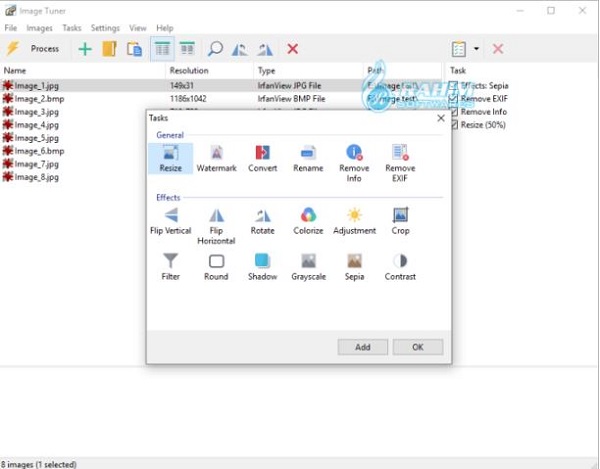Click the 1186x1042 resolution cell
The image size is (600, 469).
coord(188,99)
